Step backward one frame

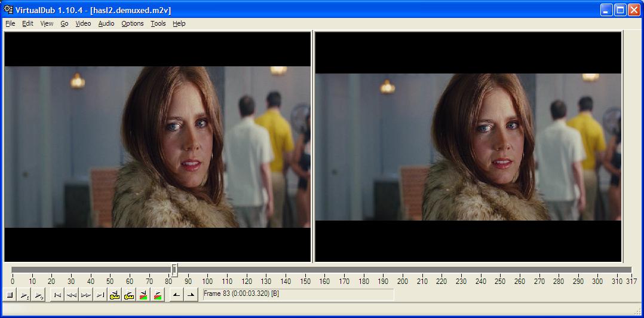point(72,295)
